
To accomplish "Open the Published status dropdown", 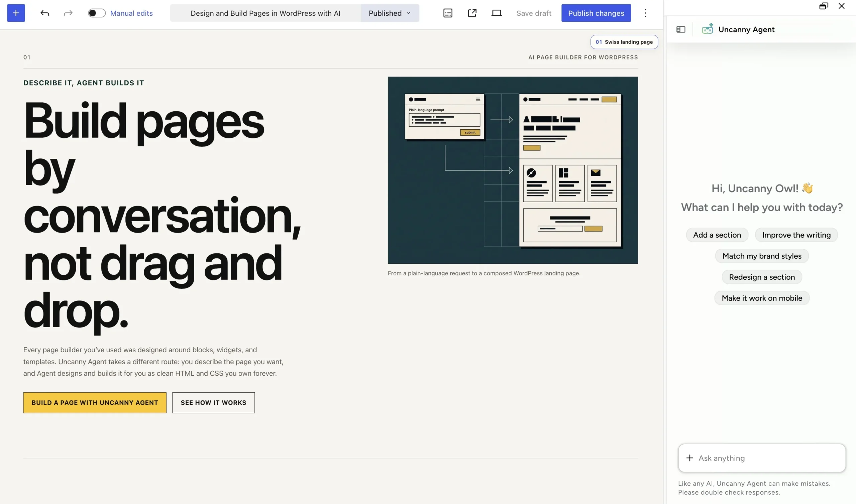I will pos(390,13).
